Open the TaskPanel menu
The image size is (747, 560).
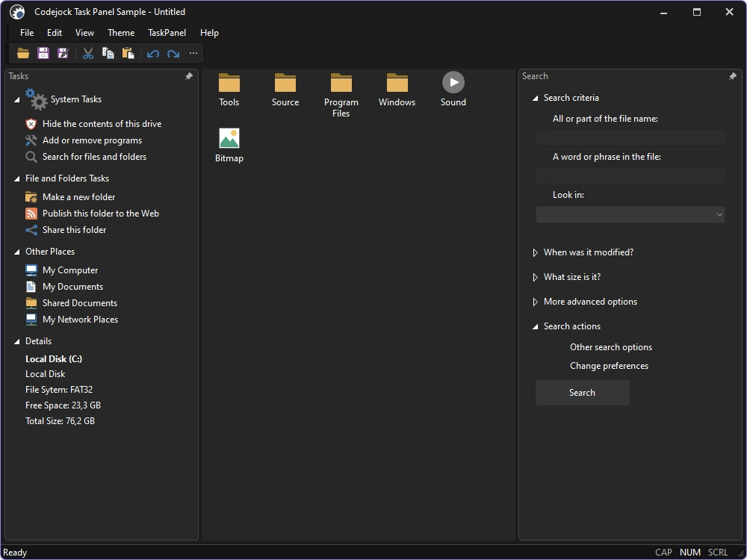(x=167, y=33)
